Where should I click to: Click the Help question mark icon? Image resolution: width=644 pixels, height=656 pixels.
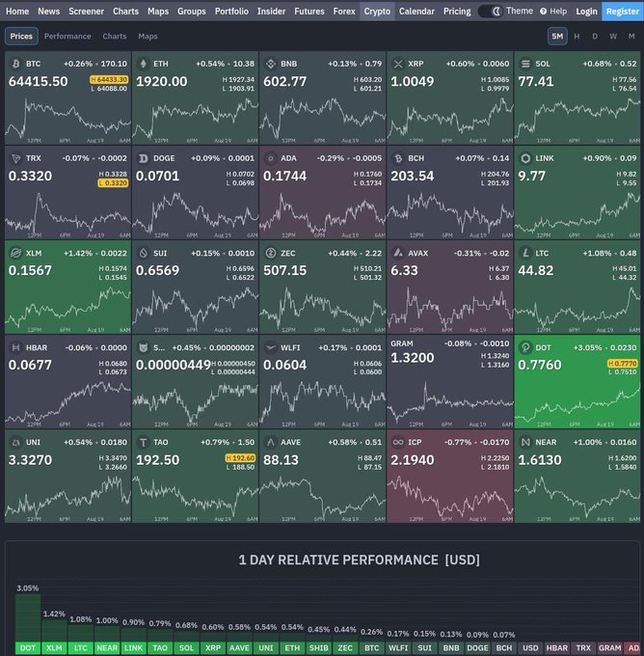tap(543, 12)
